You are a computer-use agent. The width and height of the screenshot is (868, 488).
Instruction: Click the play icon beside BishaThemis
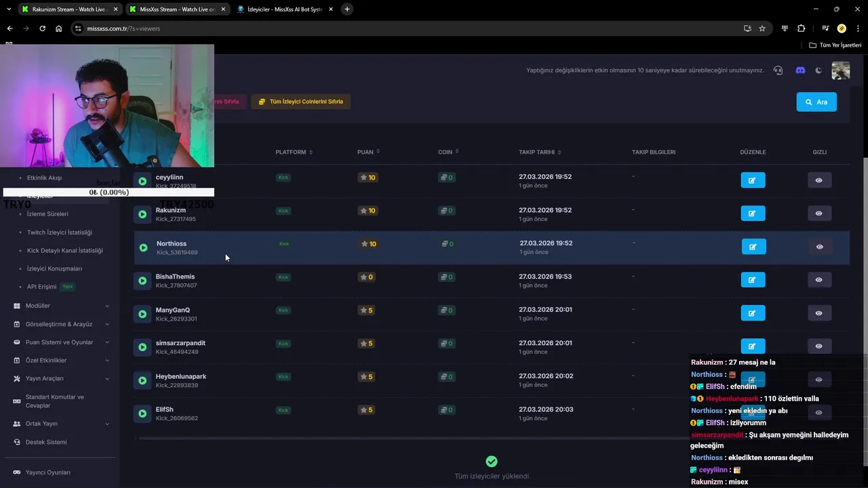click(142, 281)
